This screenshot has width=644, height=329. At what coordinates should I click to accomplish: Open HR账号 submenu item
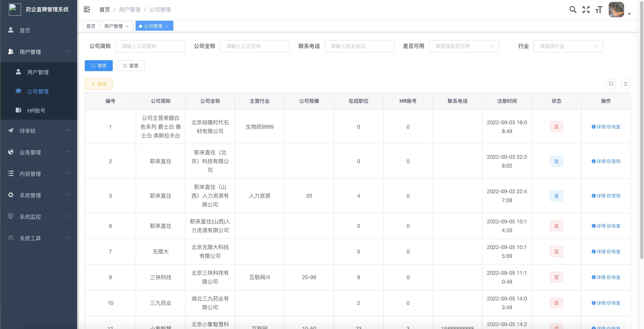[x=39, y=110]
